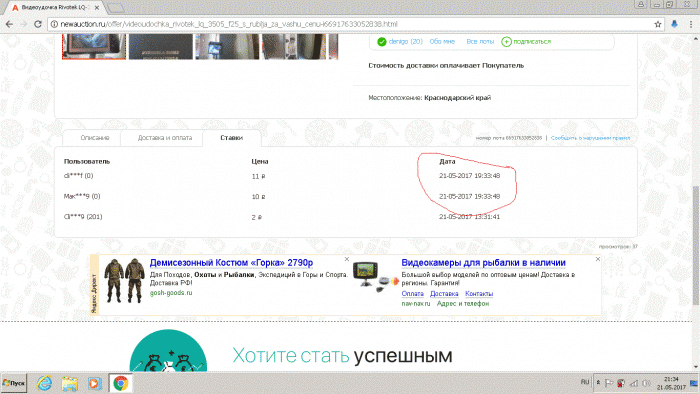Close the Горка costume ad

pos(347,259)
